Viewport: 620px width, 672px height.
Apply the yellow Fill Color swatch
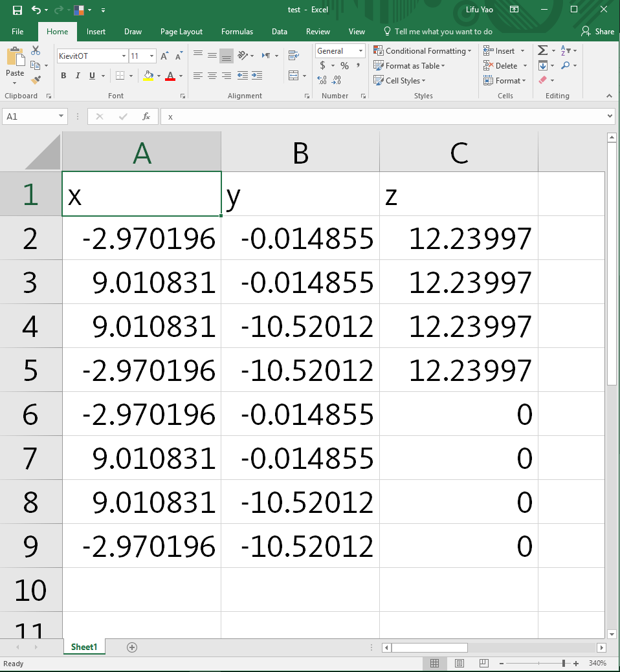click(148, 76)
